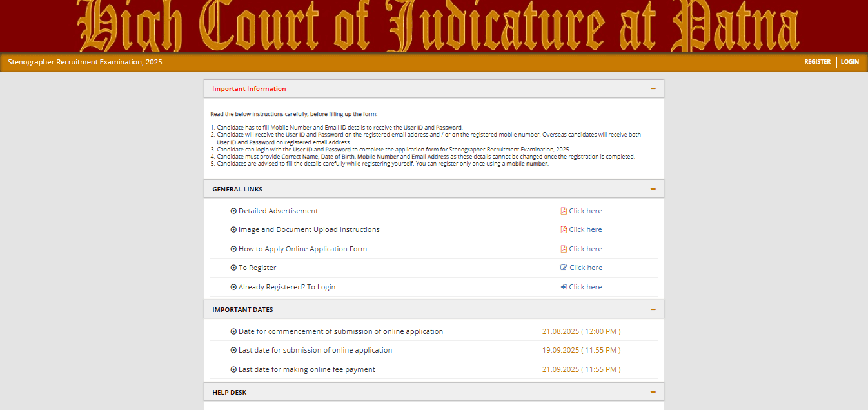Click Click here to register
The height and width of the screenshot is (410, 868).
click(x=585, y=267)
